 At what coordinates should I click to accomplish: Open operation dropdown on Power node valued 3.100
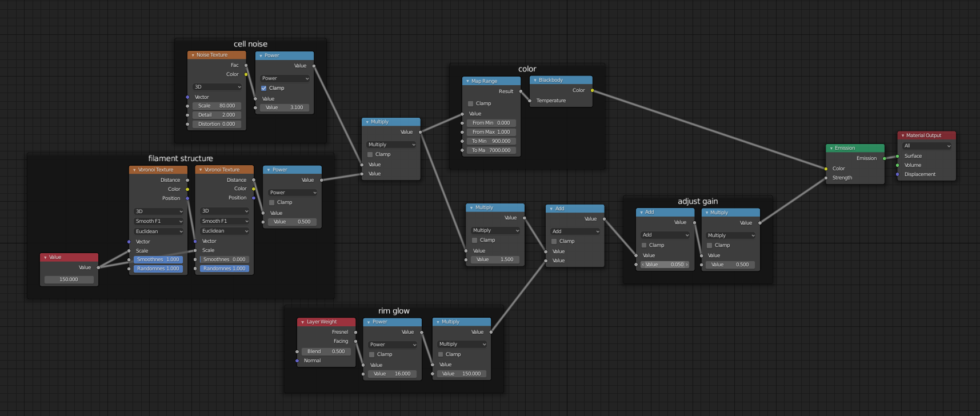click(285, 78)
